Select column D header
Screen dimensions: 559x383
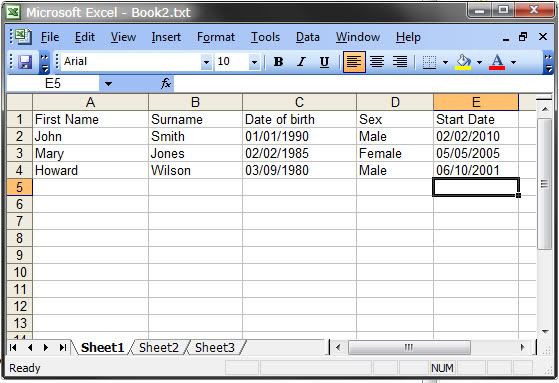[x=395, y=102]
